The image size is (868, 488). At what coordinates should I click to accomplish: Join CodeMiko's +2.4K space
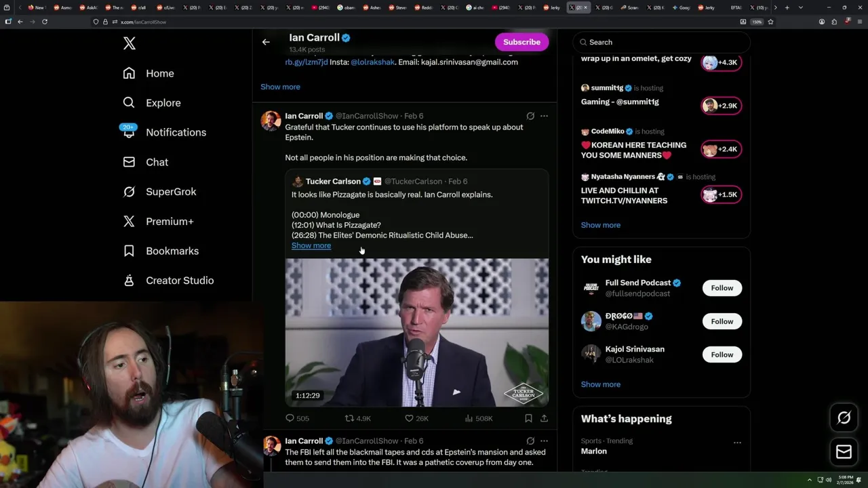pos(721,149)
